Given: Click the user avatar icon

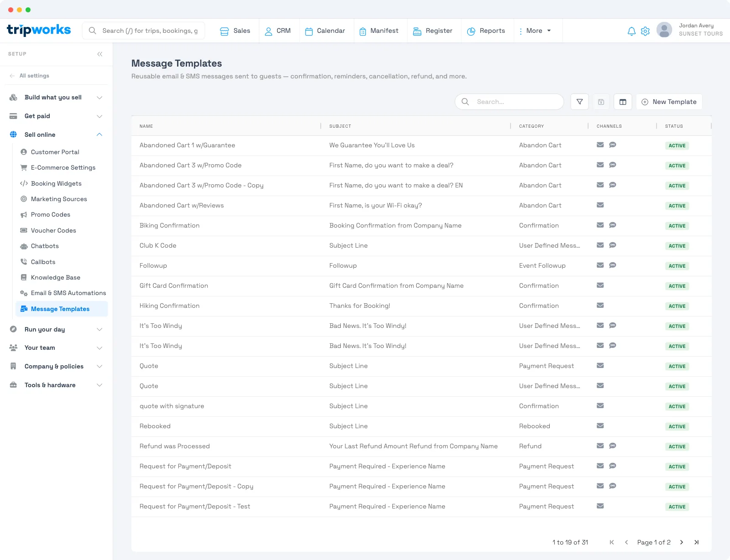Looking at the screenshot, I should coord(664,30).
